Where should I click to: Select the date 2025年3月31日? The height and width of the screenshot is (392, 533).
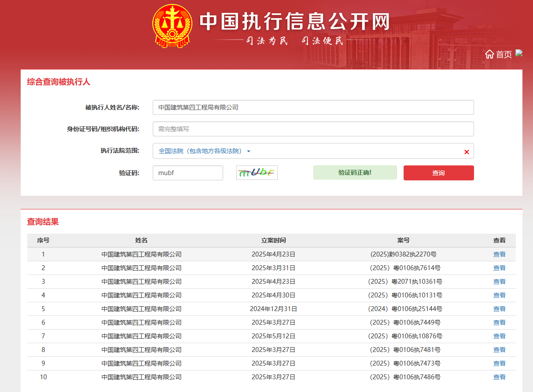click(273, 268)
